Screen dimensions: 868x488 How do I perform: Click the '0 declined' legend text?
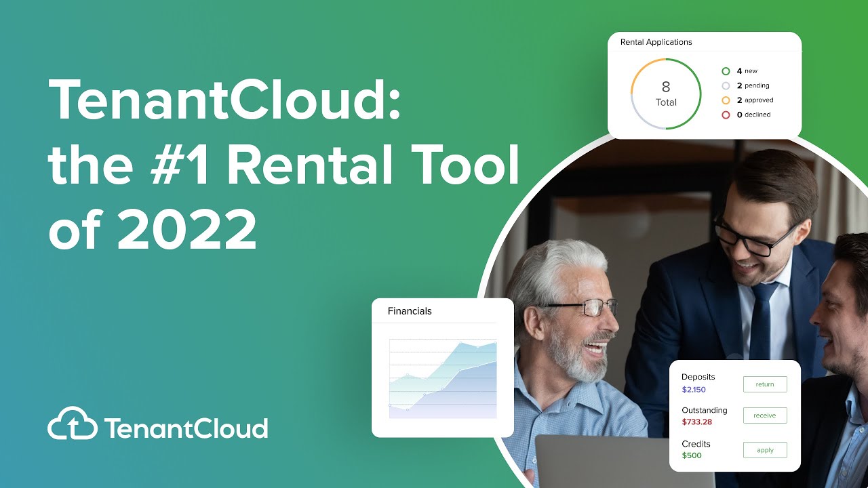pos(754,115)
